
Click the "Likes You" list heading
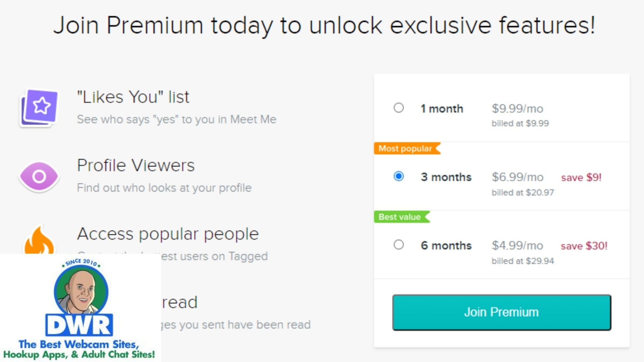[x=133, y=97]
